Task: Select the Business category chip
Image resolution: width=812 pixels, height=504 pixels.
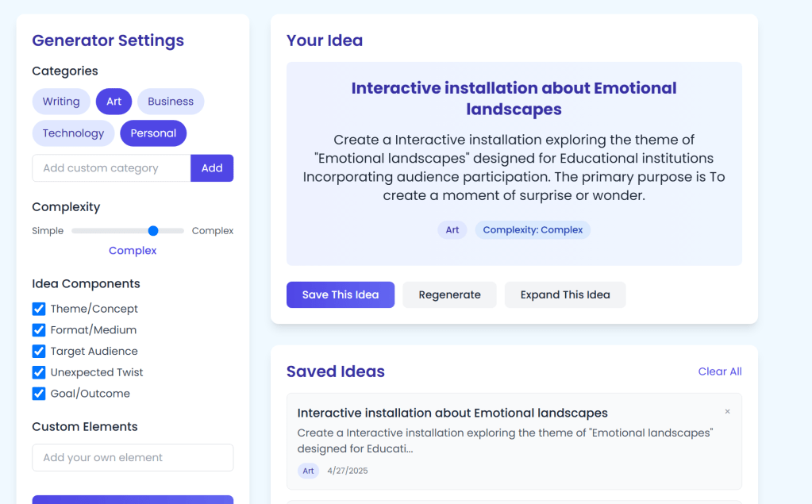Action: pyautogui.click(x=171, y=102)
